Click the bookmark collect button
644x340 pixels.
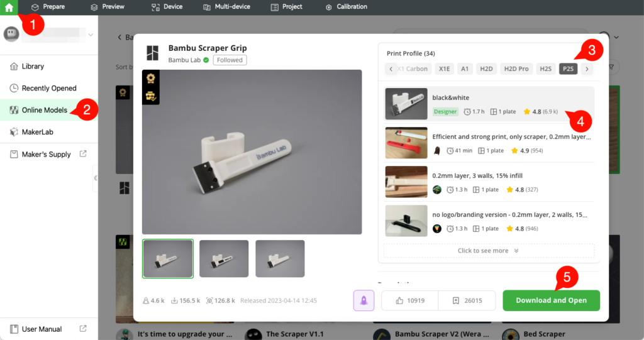pyautogui.click(x=466, y=300)
